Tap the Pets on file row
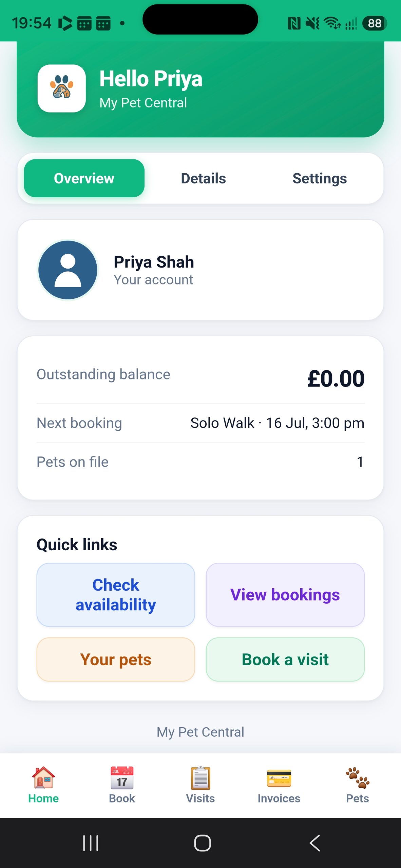Screen dimensions: 401x868 click(x=200, y=462)
